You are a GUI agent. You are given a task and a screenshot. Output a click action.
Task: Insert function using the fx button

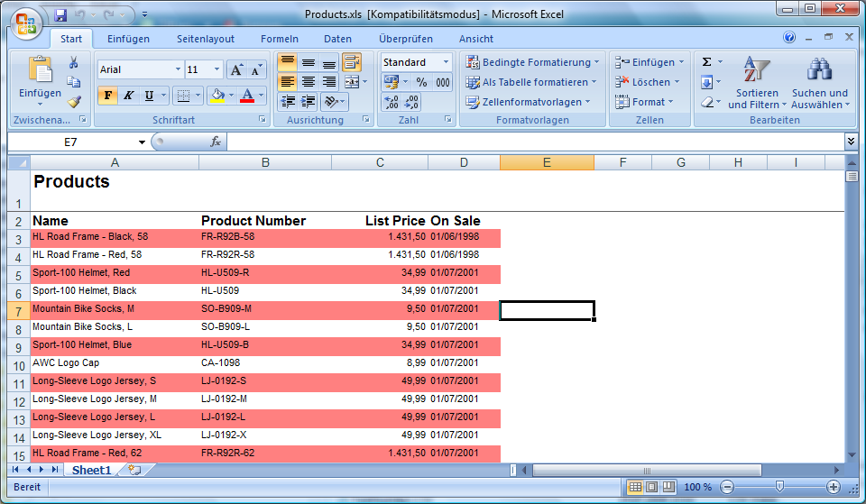tap(216, 142)
